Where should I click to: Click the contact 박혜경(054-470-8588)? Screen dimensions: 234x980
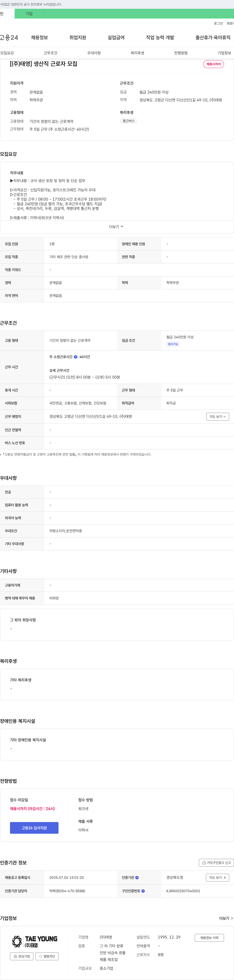pos(67,891)
